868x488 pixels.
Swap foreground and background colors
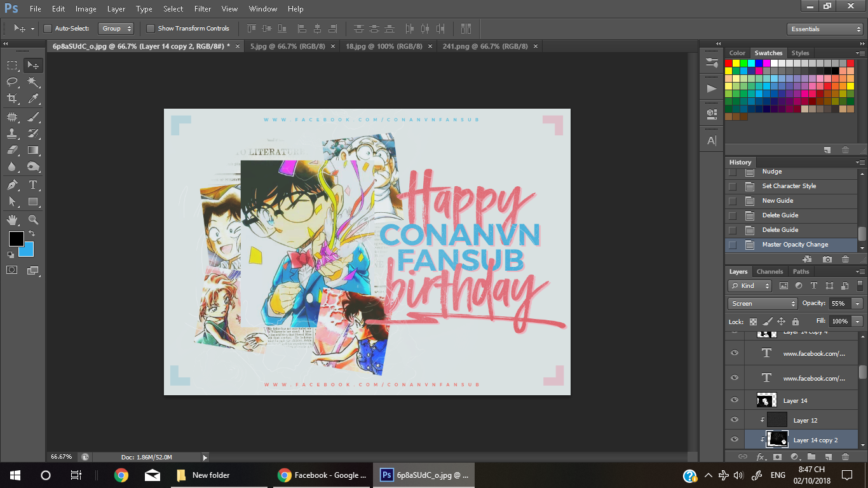click(32, 234)
